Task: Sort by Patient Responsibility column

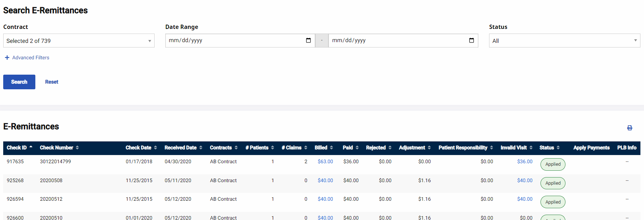Action: (x=465, y=147)
